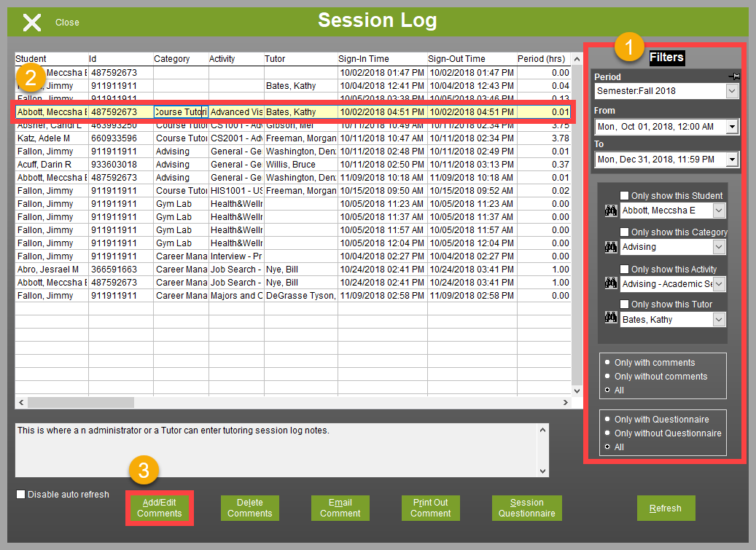Click binoculars icon next to Tutor filter

[x=611, y=318]
